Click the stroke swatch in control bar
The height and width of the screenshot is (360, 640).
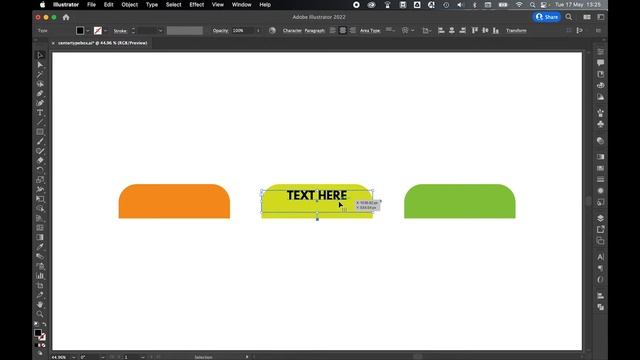point(98,31)
